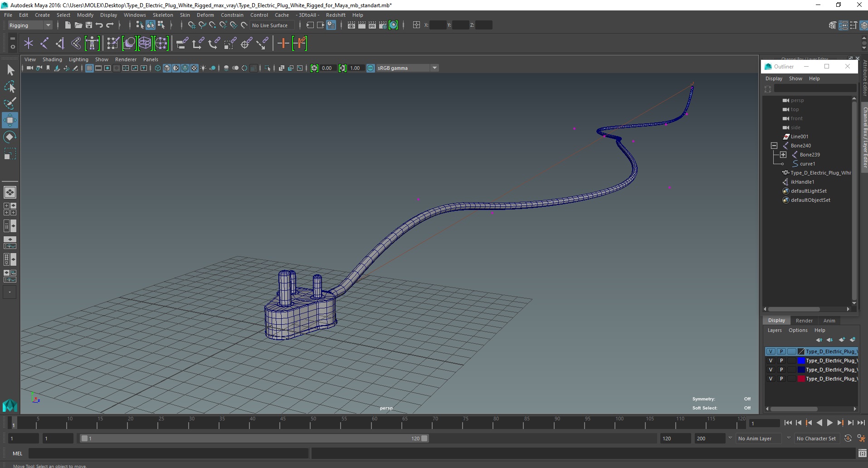Viewport: 868px width, 468px height.
Task: Click the HumanIK character shelf icon
Action: [92, 44]
